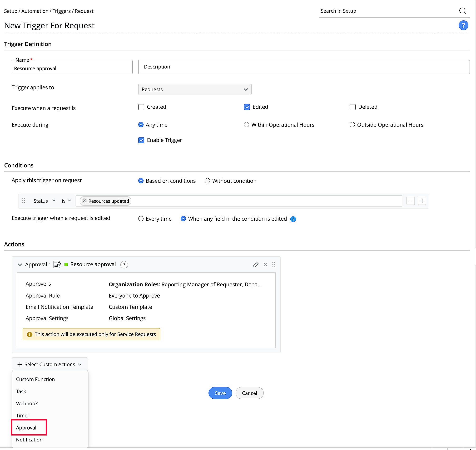Check the Created checkbox

(x=141, y=107)
